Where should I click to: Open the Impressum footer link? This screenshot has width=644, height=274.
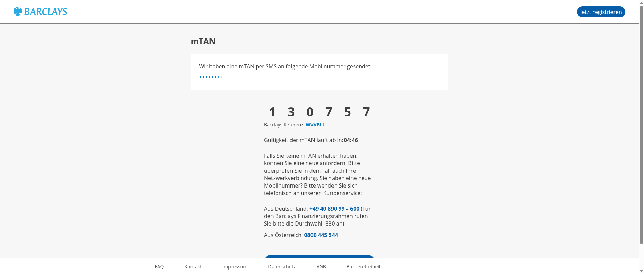[x=235, y=267]
